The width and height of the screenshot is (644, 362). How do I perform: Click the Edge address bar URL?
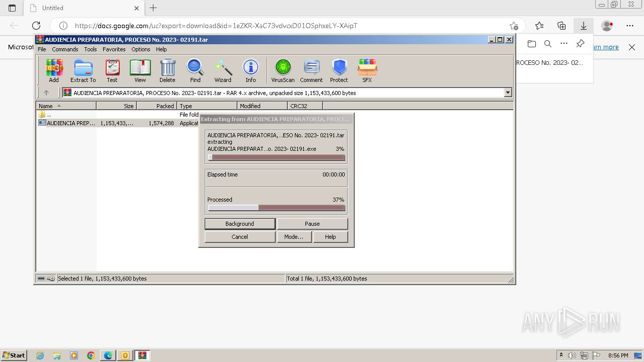click(216, 26)
